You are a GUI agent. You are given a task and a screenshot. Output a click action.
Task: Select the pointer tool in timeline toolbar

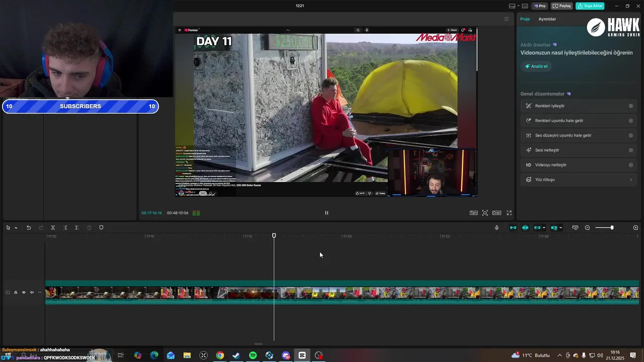(x=8, y=228)
